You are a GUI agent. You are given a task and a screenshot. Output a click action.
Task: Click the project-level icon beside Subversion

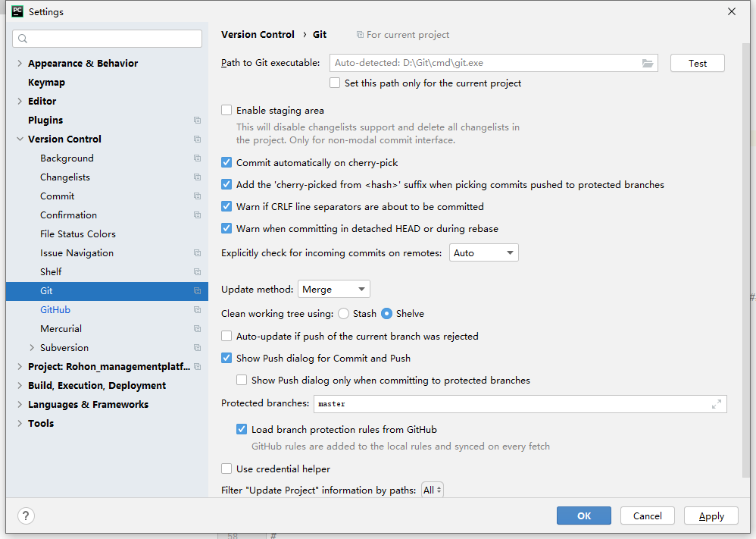tap(197, 347)
